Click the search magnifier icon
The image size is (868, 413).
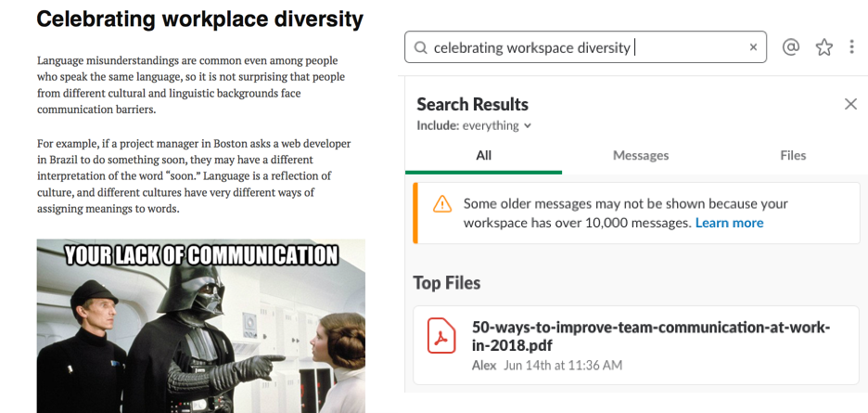click(x=421, y=47)
